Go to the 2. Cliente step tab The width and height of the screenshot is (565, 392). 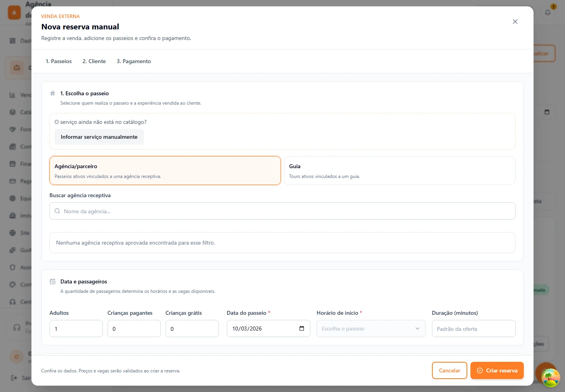[94, 61]
